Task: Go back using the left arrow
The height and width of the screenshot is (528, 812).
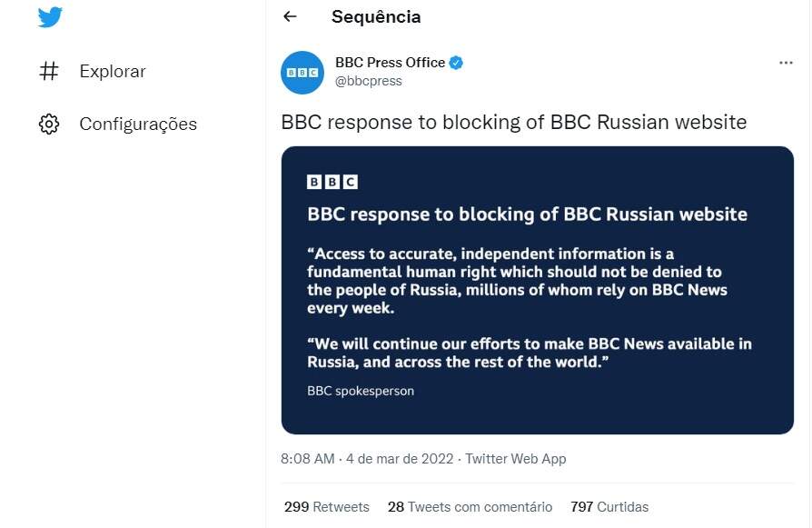Action: click(x=290, y=16)
